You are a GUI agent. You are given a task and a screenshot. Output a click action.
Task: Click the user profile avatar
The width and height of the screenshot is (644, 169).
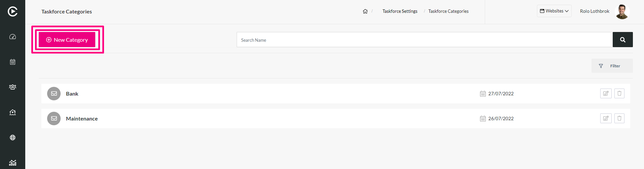[622, 12]
